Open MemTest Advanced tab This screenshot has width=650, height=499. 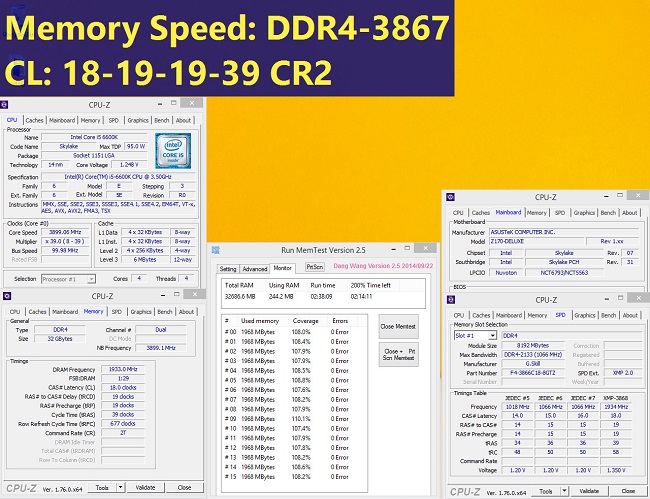point(255,269)
